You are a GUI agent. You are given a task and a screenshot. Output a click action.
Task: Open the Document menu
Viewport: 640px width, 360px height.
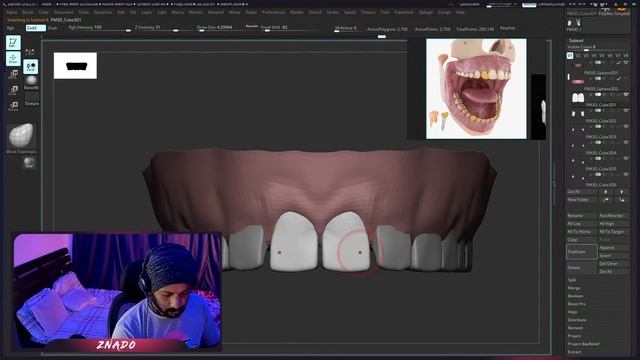64,12
